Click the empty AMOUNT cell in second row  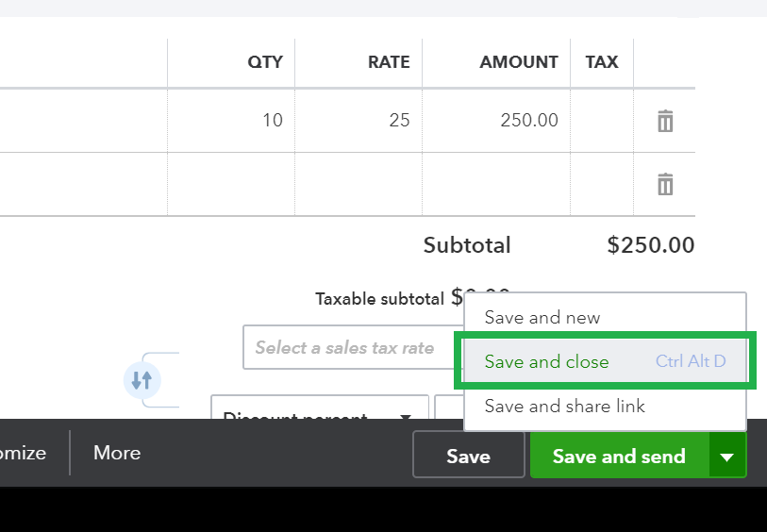495,184
